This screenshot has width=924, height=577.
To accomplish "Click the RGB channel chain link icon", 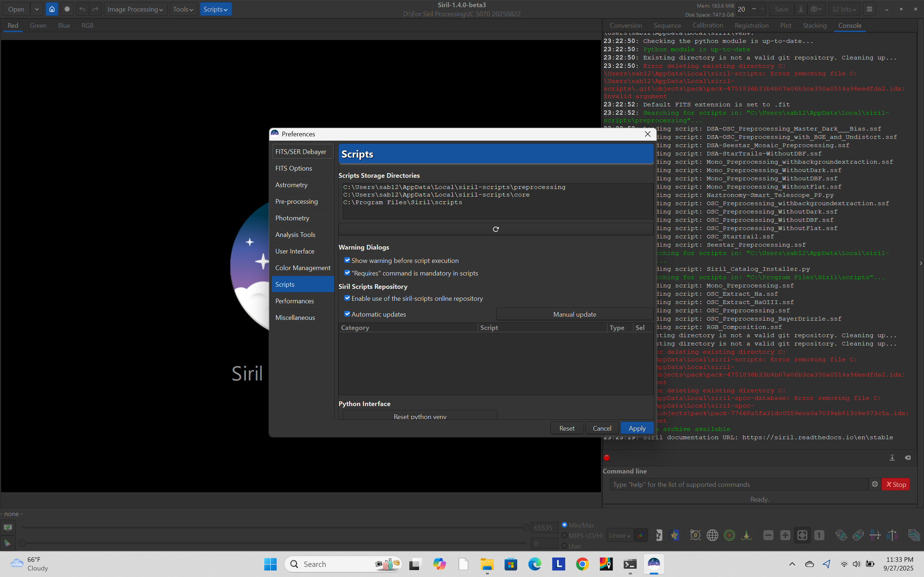I will 641,536.
